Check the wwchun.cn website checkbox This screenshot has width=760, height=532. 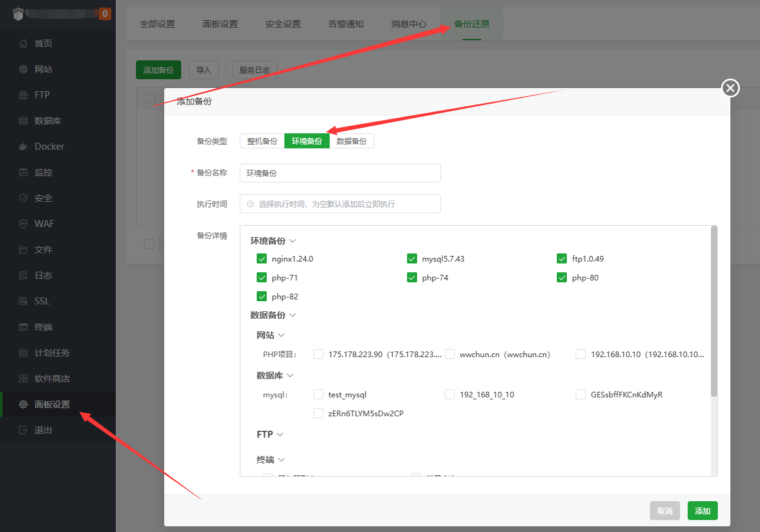[x=450, y=354]
